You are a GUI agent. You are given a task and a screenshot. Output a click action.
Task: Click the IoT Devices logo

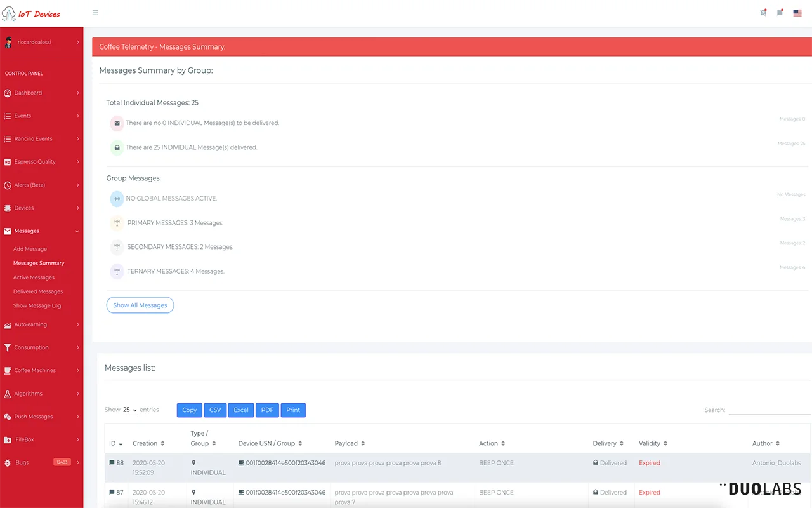[x=32, y=13]
